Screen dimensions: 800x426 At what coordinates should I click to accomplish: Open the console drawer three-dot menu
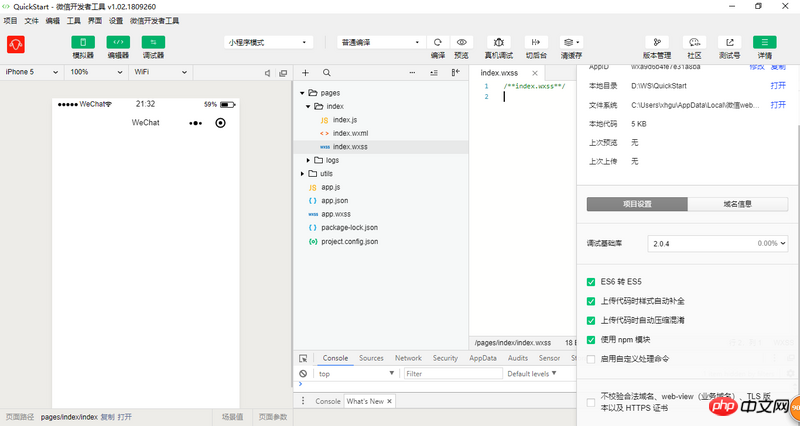point(303,401)
